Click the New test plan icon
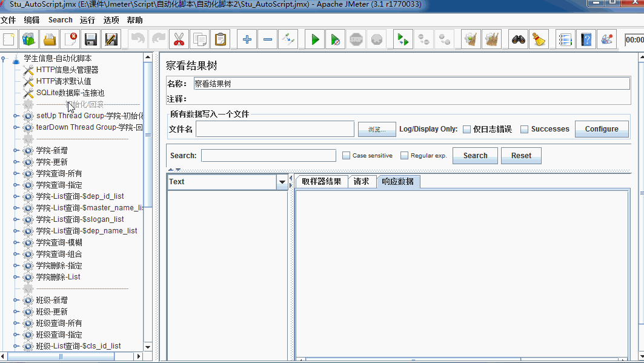This screenshot has height=363, width=644. click(x=8, y=39)
